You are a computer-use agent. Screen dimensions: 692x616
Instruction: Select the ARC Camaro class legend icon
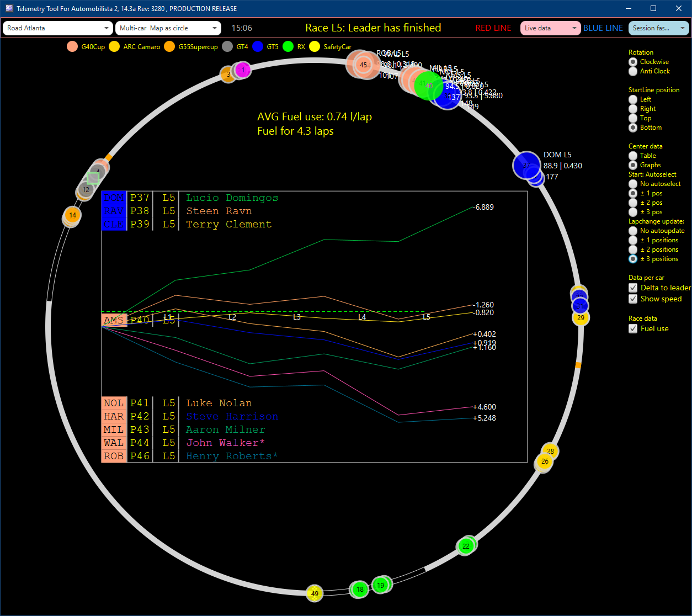pyautogui.click(x=114, y=46)
